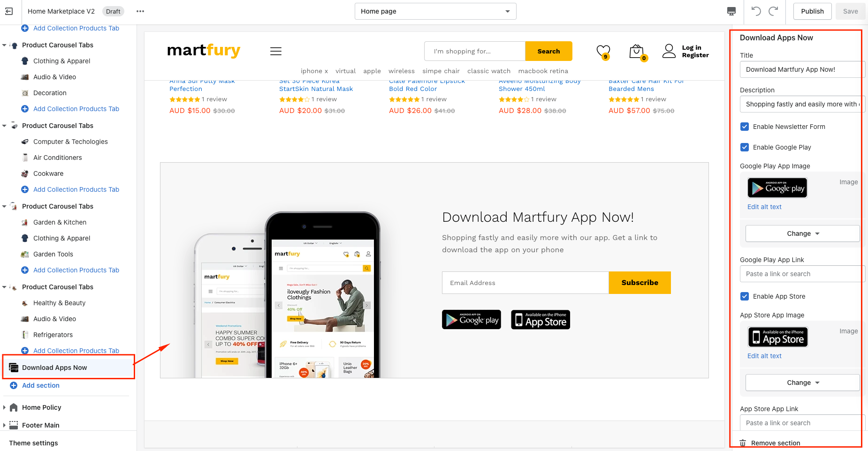
Task: Toggle the Enable Google Play checkbox
Action: point(745,147)
